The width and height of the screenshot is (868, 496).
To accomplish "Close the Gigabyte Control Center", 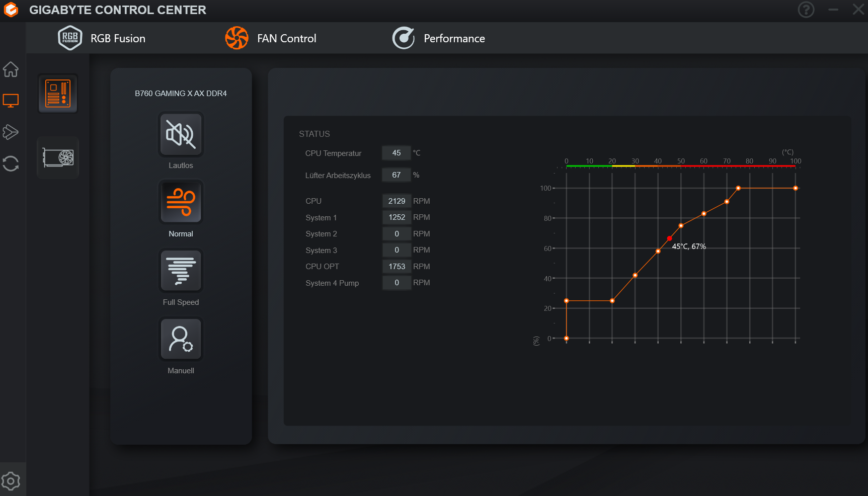I will pos(858,10).
